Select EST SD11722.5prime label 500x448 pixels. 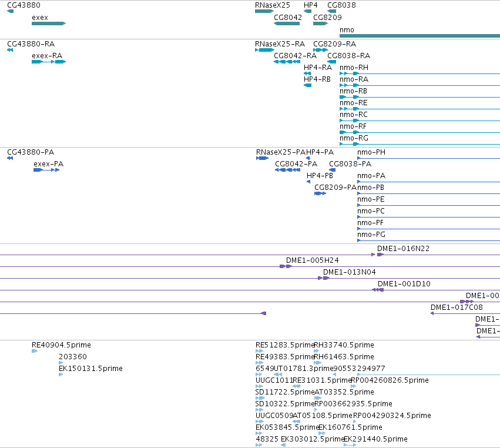285,392
